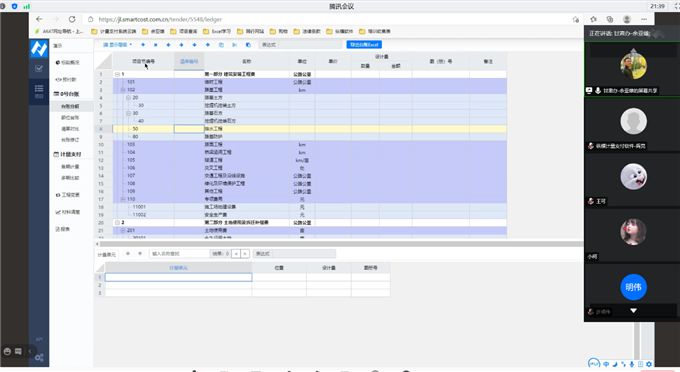Click the move-down arrow icon in the toolbar

(194, 45)
